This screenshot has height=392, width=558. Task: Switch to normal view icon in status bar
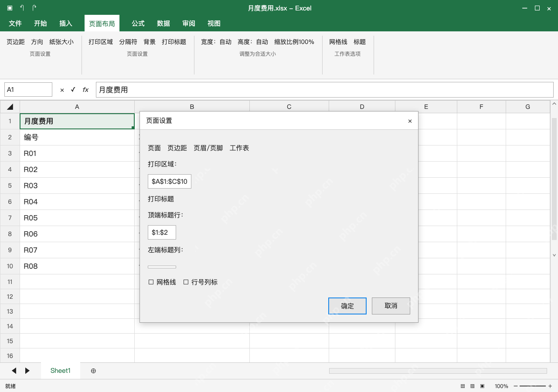pos(463,386)
